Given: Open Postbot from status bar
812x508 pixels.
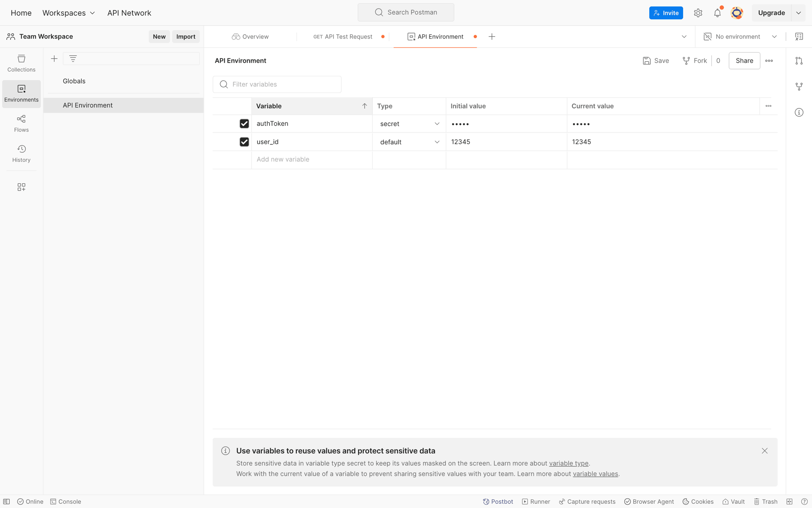Looking at the screenshot, I should [x=498, y=502].
